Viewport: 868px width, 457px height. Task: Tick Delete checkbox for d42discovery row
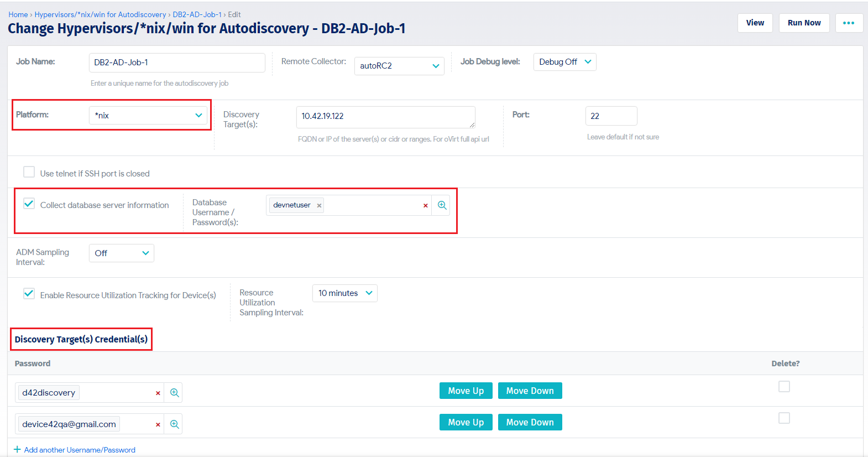(784, 386)
